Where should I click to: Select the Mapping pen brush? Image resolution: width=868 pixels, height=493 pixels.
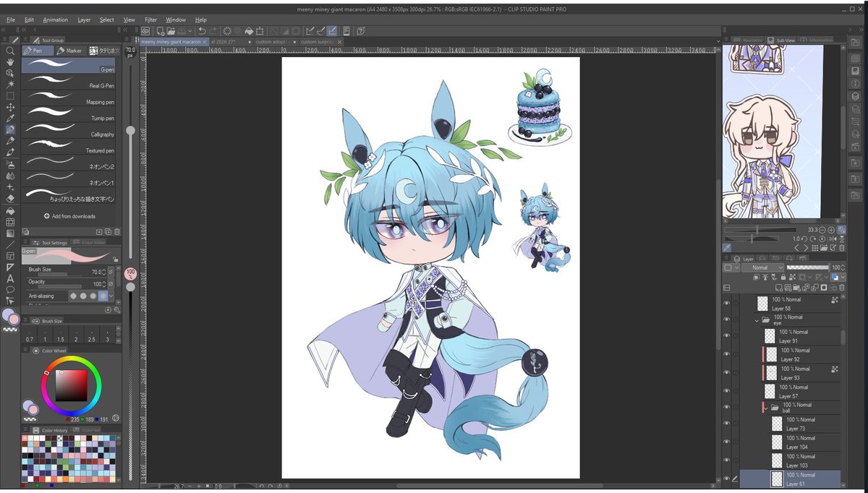(68, 98)
